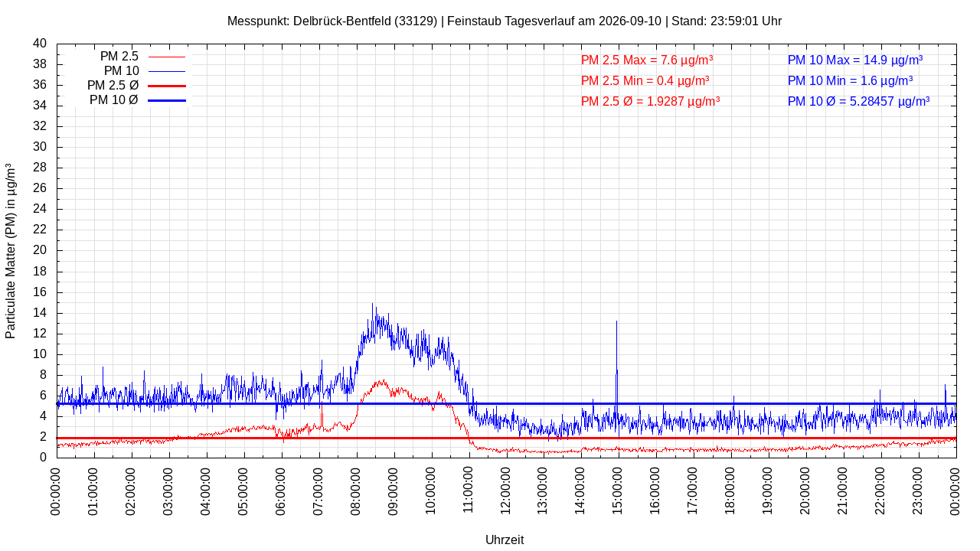The height and width of the screenshot is (551, 980).
Task: Click the PM 10 Ø thick blue legend line
Action: [167, 100]
